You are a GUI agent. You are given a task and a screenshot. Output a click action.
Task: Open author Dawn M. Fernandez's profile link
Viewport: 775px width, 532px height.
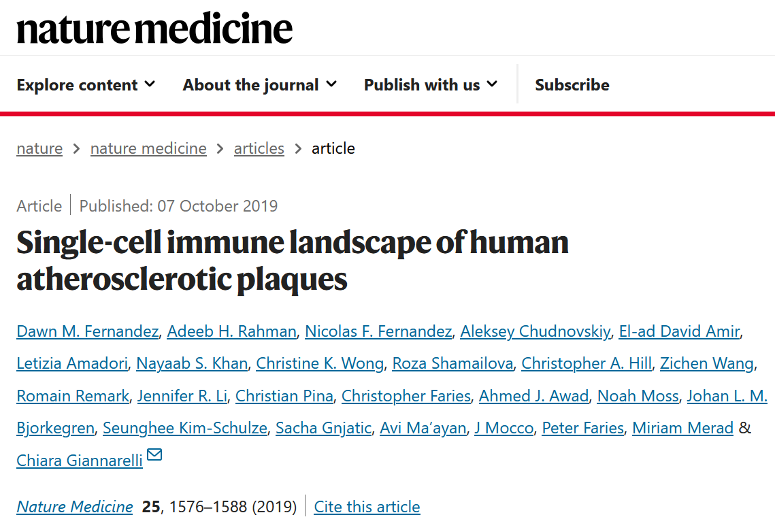[87, 331]
